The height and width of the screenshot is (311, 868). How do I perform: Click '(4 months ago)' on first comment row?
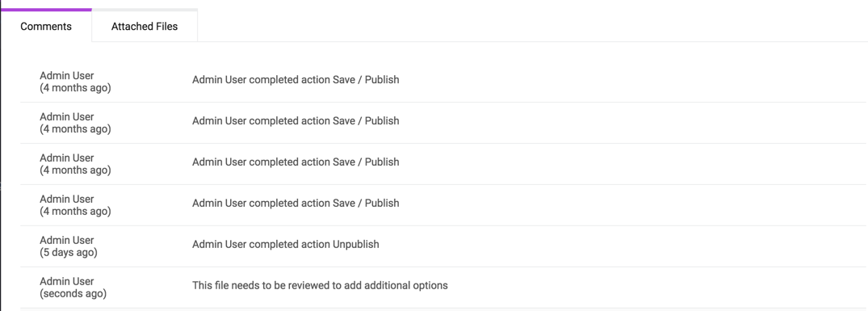pyautogui.click(x=75, y=88)
